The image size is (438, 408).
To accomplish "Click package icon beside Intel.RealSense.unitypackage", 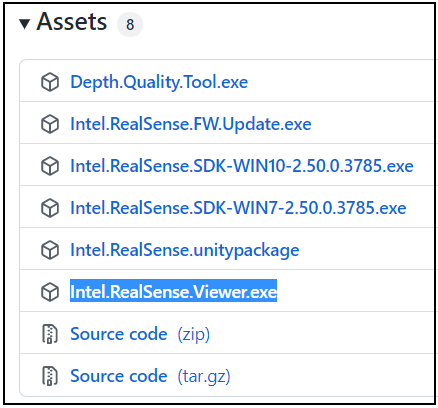I will pos(50,250).
